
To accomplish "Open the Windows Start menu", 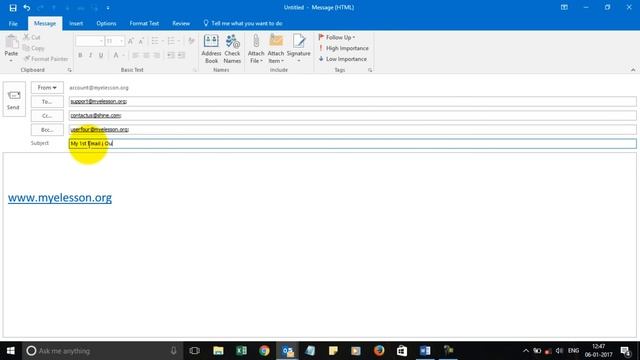I will tap(11, 351).
